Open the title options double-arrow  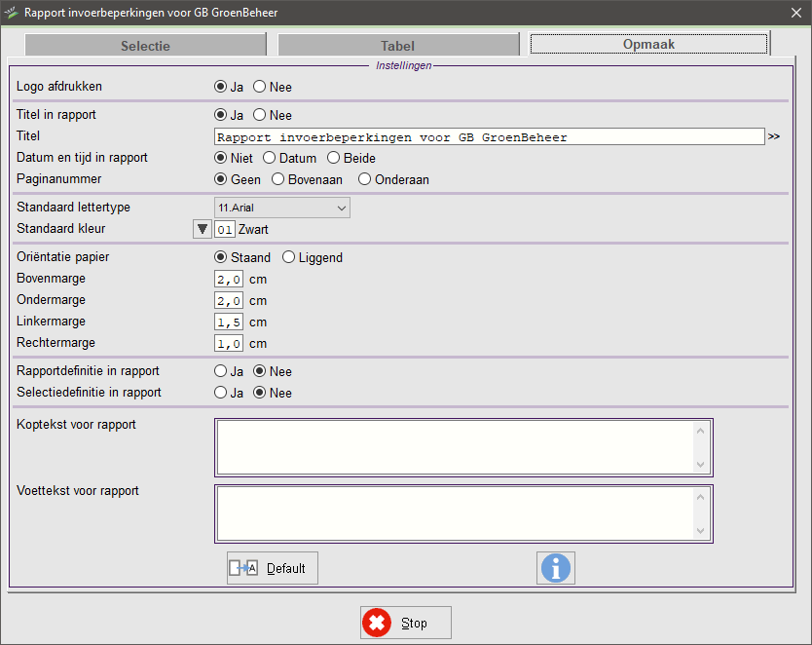pyautogui.click(x=774, y=136)
